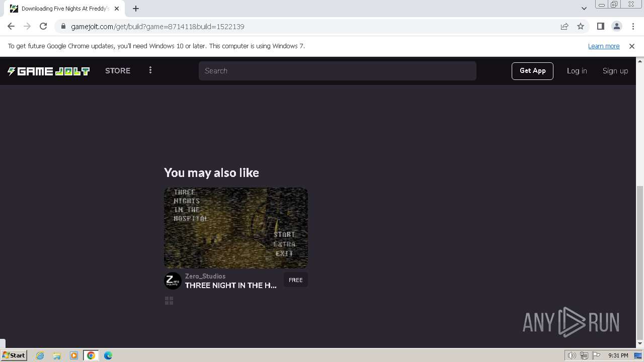Launch Microsoft Edge from taskbar
The image size is (644, 362).
point(108,355)
